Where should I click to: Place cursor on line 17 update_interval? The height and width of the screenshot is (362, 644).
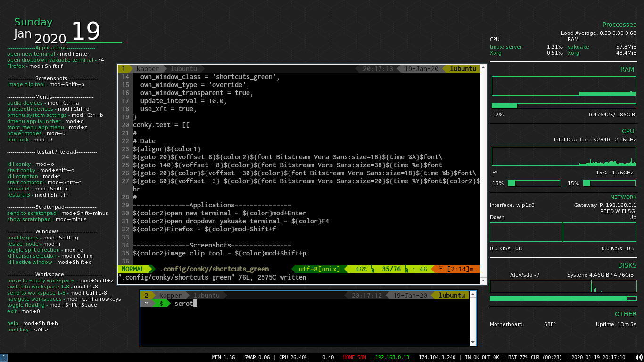(x=183, y=101)
